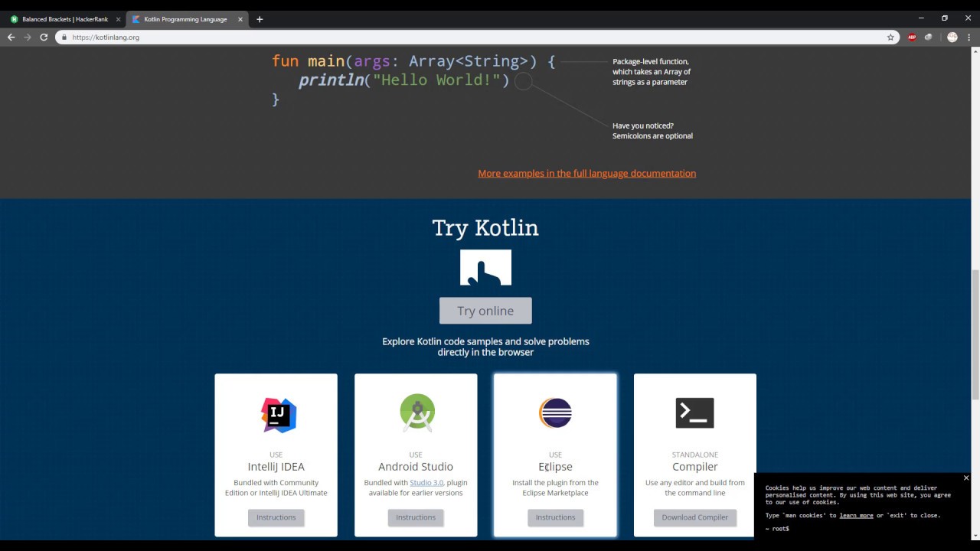Image resolution: width=980 pixels, height=551 pixels.
Task: Click the IntelliJ IDEA card title
Action: (276, 467)
